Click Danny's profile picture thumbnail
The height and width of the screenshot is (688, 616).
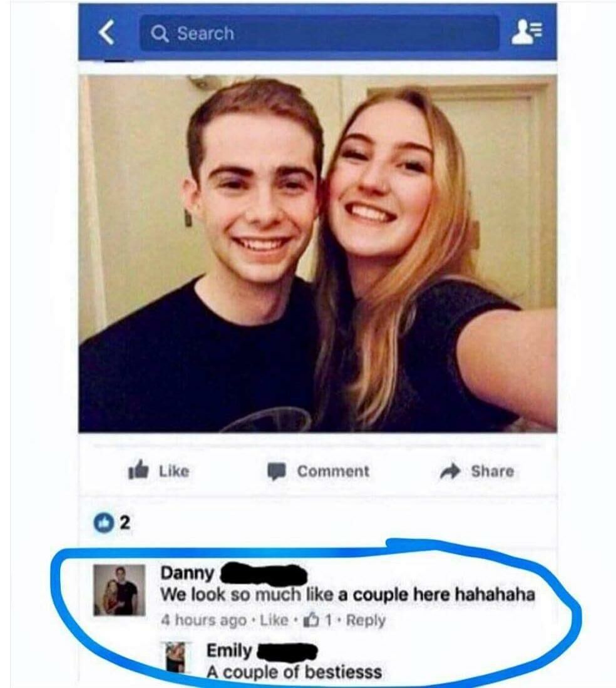pyautogui.click(x=120, y=590)
